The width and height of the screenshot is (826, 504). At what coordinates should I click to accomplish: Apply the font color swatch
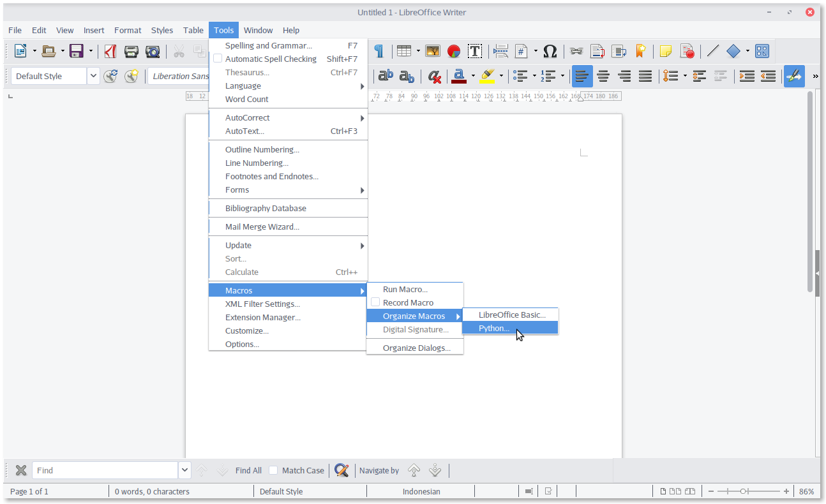458,76
